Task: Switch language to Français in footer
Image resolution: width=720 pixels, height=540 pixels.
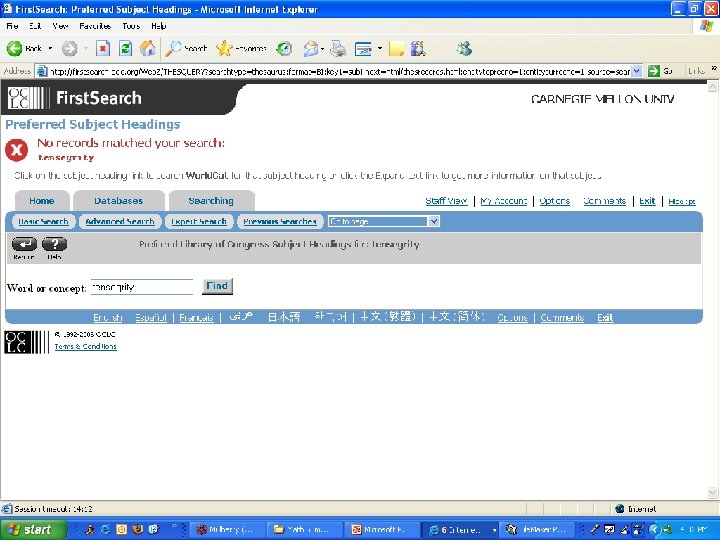Action: tap(197, 317)
